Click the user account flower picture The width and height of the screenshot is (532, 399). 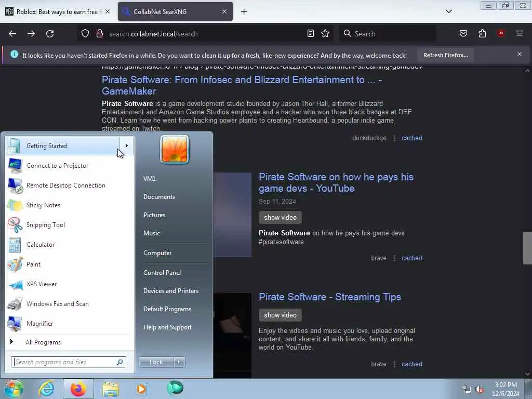tap(175, 149)
